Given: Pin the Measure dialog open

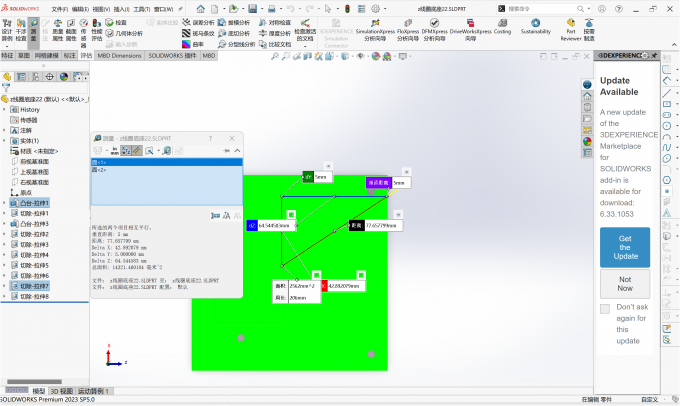Looking at the screenshot, I should point(226,151).
